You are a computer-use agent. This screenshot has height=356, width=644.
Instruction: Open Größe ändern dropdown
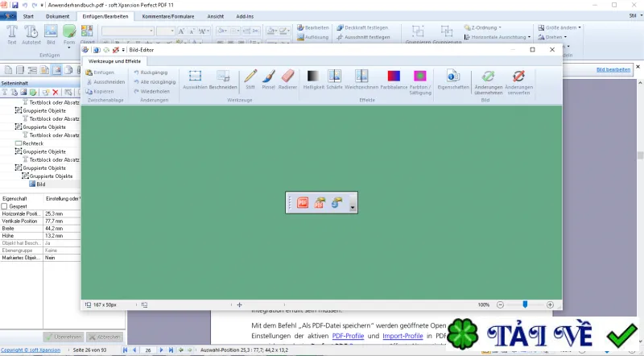point(559,27)
